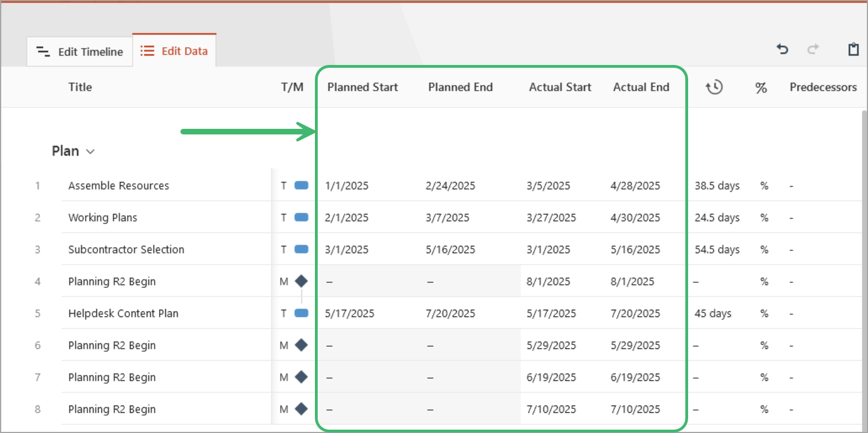The image size is (868, 433).
Task: Collapse the Plan group
Action: click(91, 151)
